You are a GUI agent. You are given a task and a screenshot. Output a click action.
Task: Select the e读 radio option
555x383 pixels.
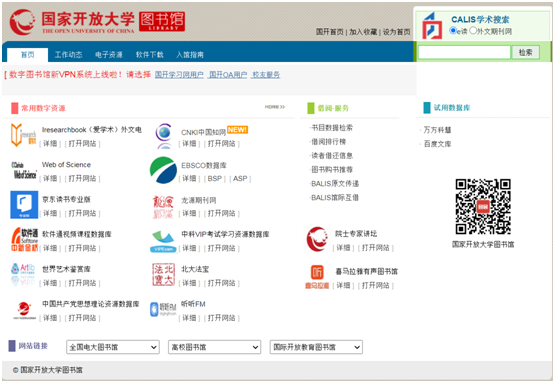pyautogui.click(x=453, y=30)
